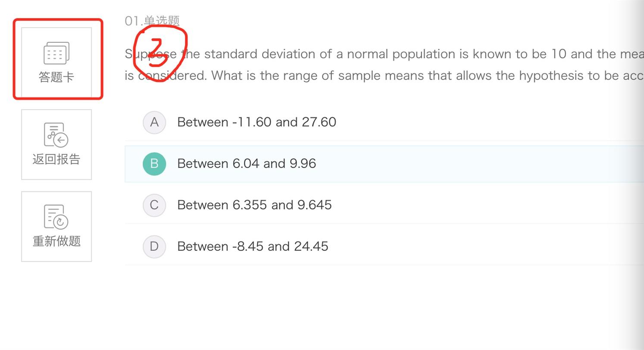Image resolution: width=644 pixels, height=350 pixels.
Task: Click the 返回报告 return report icon
Action: 56,135
